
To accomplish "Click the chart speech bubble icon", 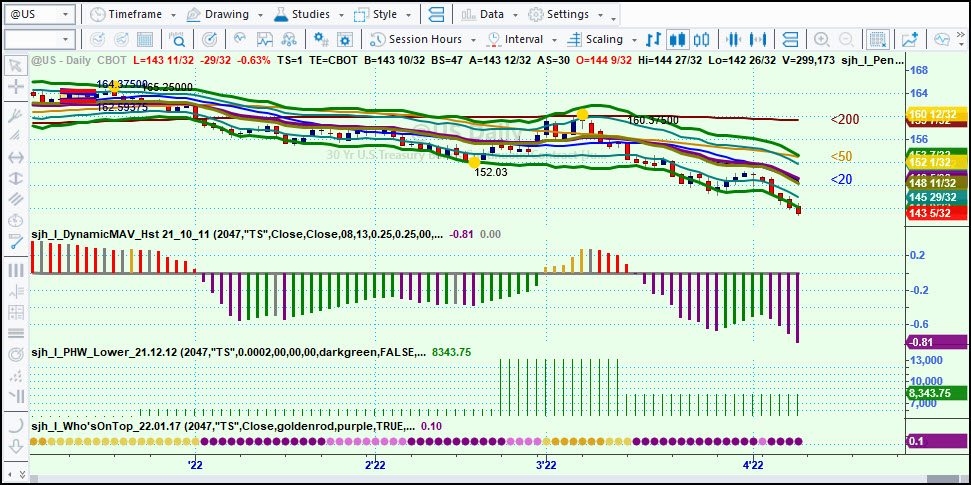I will point(942,40).
